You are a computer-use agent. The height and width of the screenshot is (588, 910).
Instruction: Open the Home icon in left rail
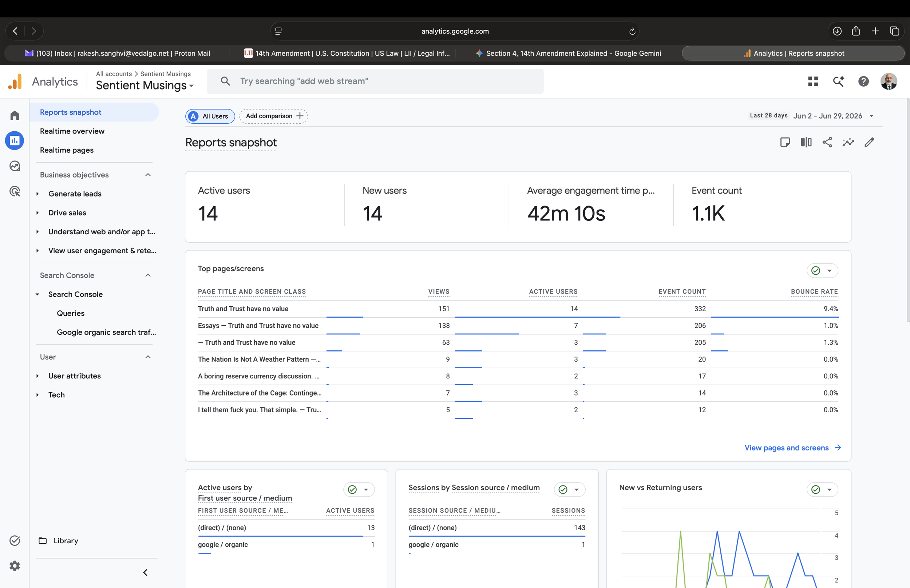click(x=15, y=115)
